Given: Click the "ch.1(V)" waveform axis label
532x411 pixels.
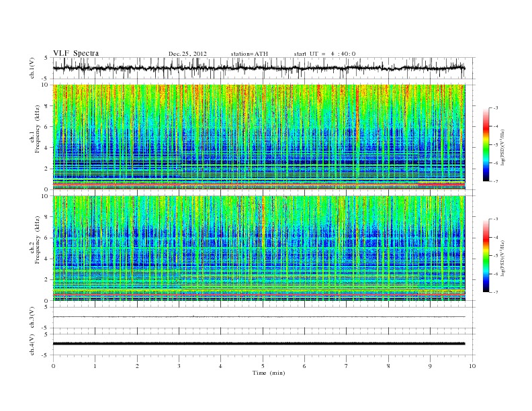Looking at the screenshot, I should click(x=32, y=68).
